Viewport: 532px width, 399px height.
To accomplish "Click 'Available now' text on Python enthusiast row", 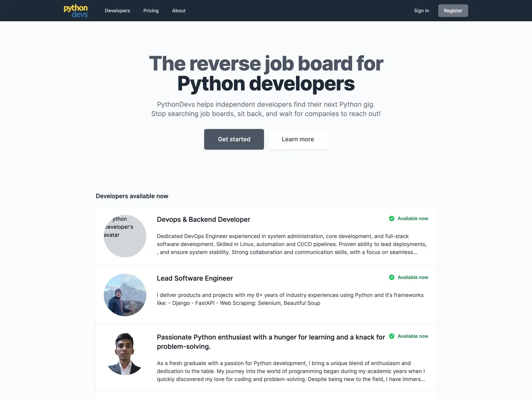I will click(x=413, y=336).
